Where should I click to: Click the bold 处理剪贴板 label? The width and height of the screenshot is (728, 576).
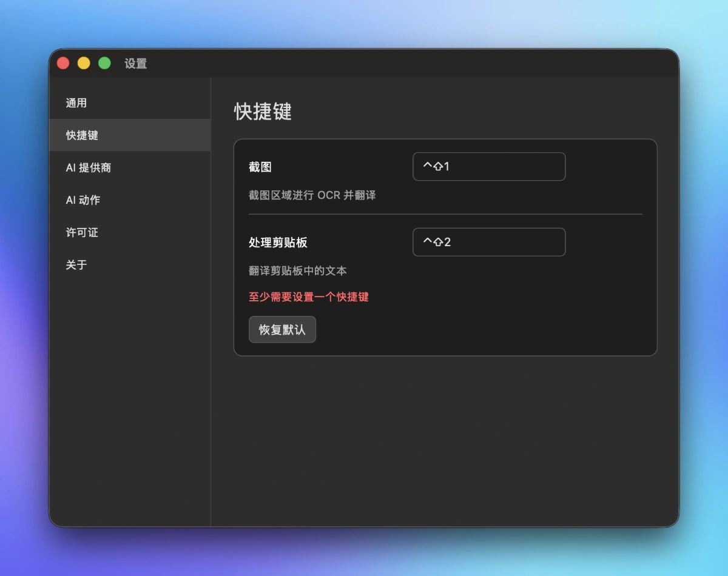(x=278, y=243)
